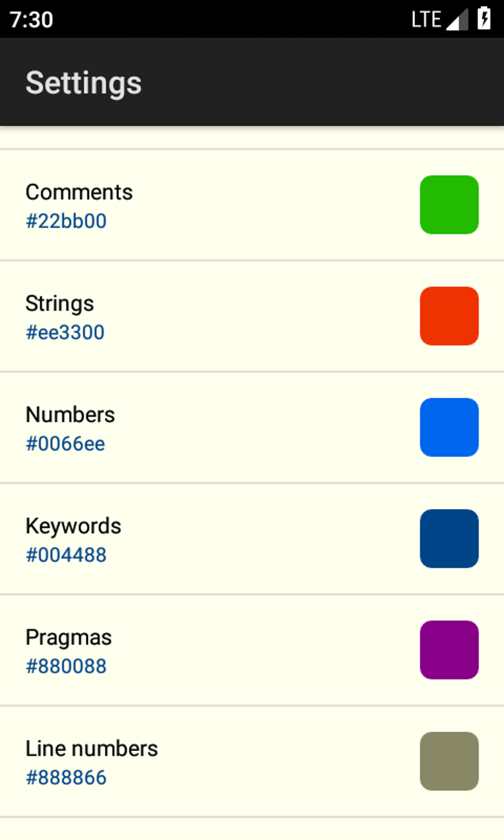Click the #22bb00 hex value
This screenshot has height=840, width=504.
pyautogui.click(x=66, y=221)
